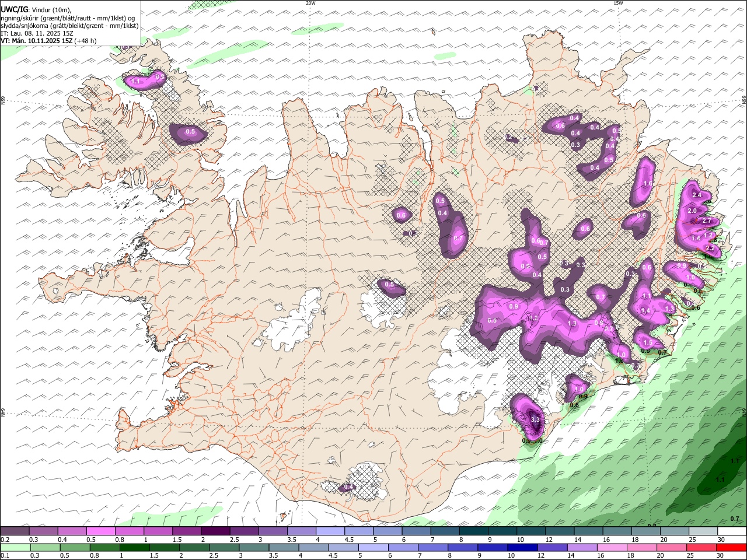Choose the crimson 25 rain legend swatch
747x560 pixels.
tap(701, 548)
